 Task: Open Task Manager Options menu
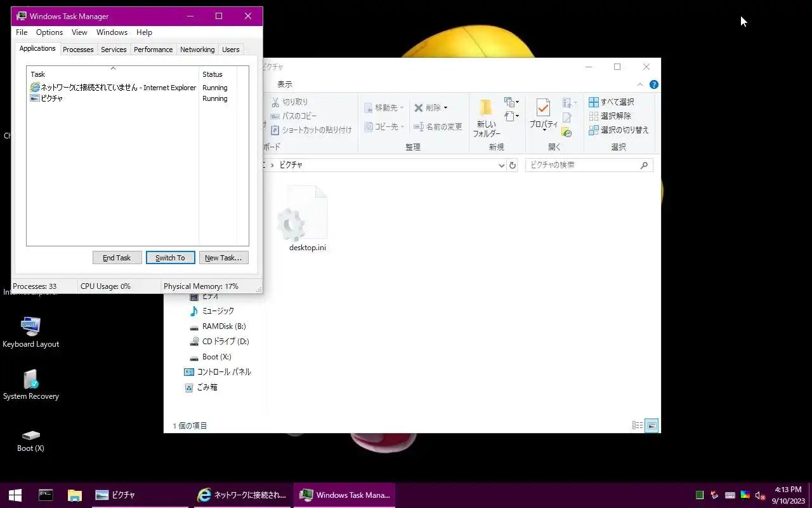(x=49, y=32)
